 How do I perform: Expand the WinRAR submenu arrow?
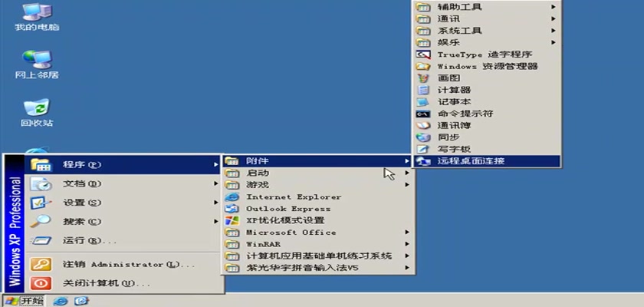pyautogui.click(x=406, y=244)
